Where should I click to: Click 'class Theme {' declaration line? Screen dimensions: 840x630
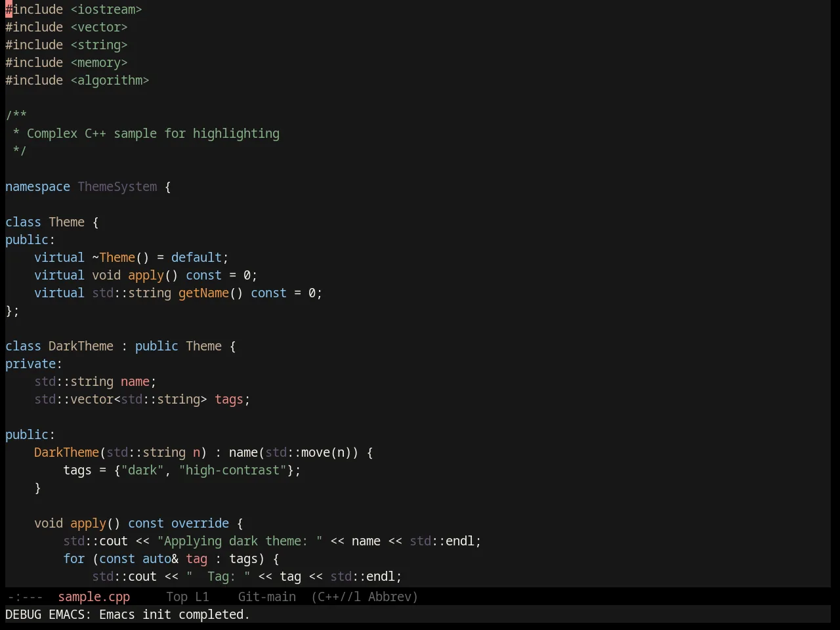(52, 222)
